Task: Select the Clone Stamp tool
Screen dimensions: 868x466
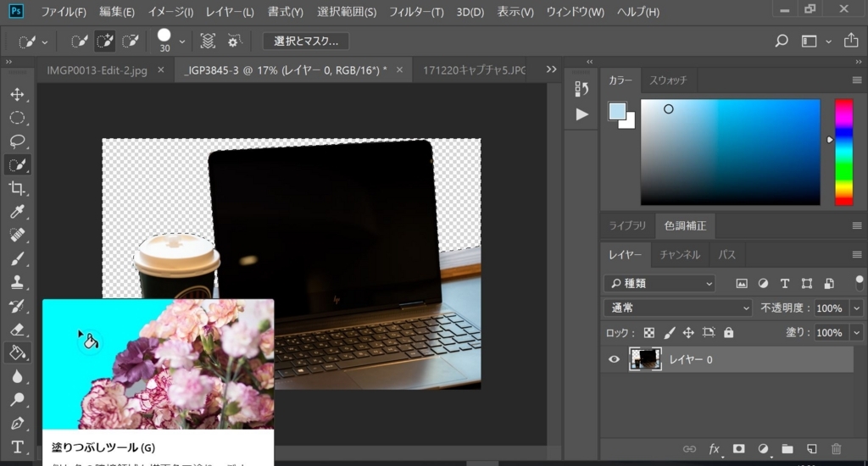Action: 17,282
